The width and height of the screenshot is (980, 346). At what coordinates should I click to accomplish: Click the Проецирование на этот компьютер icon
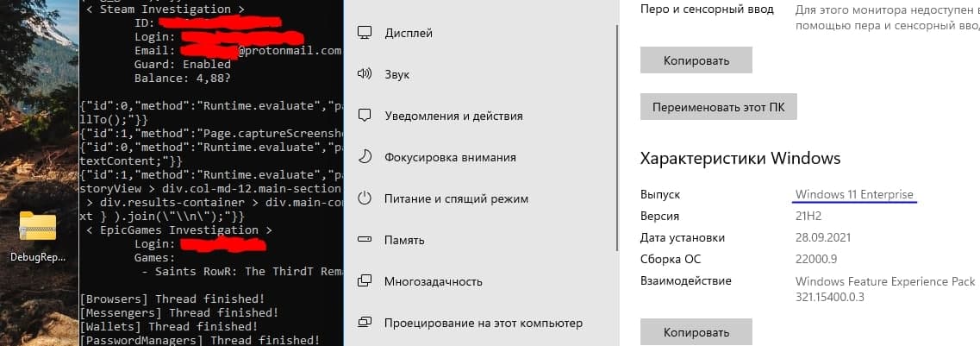[x=365, y=323]
